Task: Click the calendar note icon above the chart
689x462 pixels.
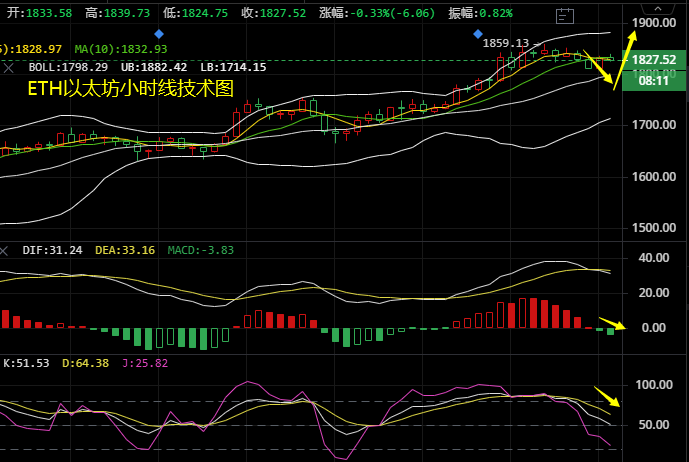Action: tap(566, 14)
